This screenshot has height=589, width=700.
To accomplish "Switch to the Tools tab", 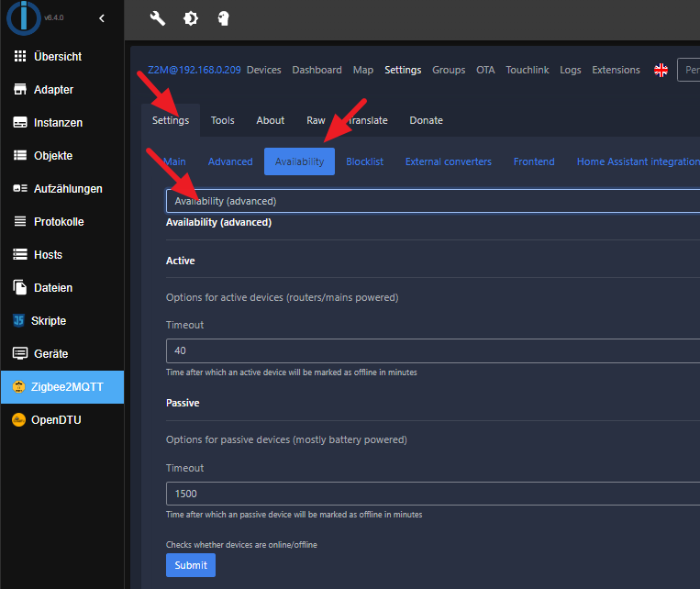I will click(x=222, y=120).
